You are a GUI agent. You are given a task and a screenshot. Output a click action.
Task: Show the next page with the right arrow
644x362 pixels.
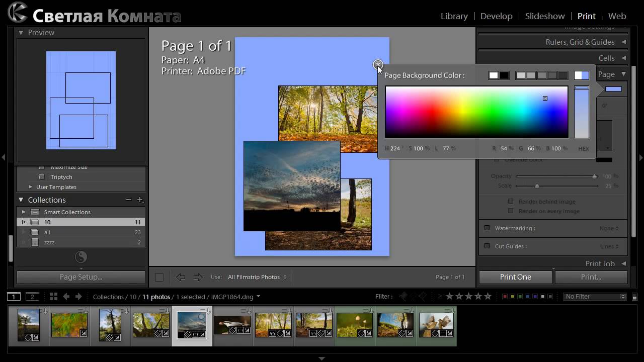(x=198, y=277)
